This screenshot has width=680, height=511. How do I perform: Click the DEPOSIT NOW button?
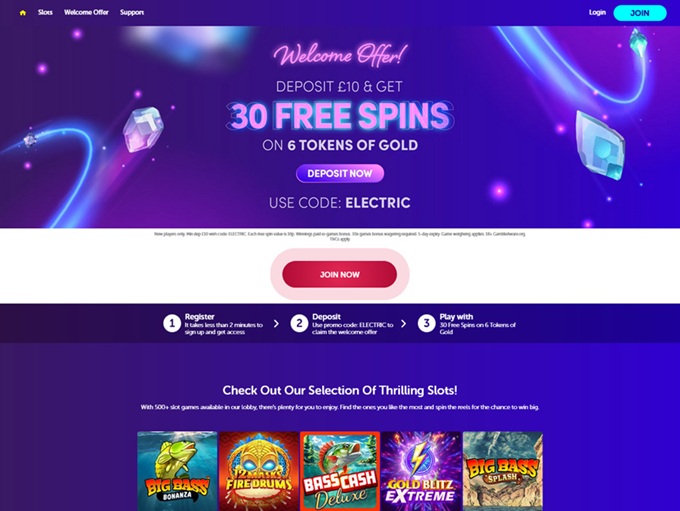(x=340, y=174)
